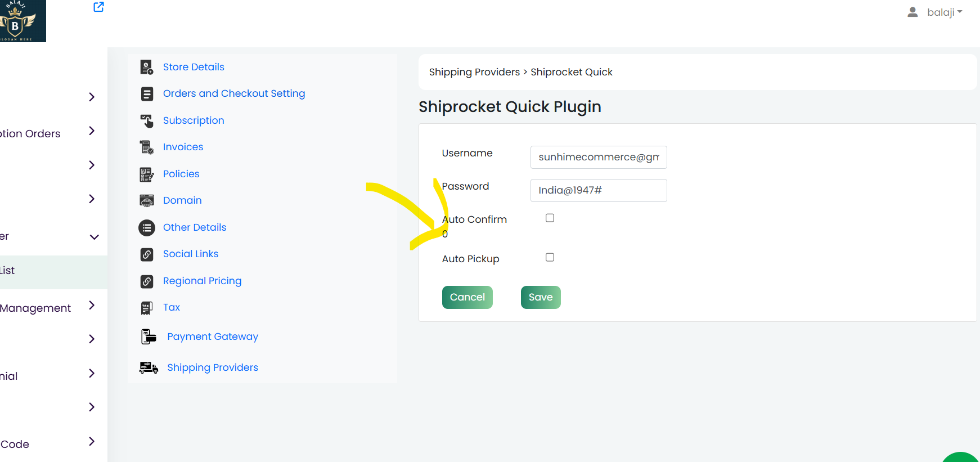Click the Store Details icon
980x462 pixels.
[147, 68]
